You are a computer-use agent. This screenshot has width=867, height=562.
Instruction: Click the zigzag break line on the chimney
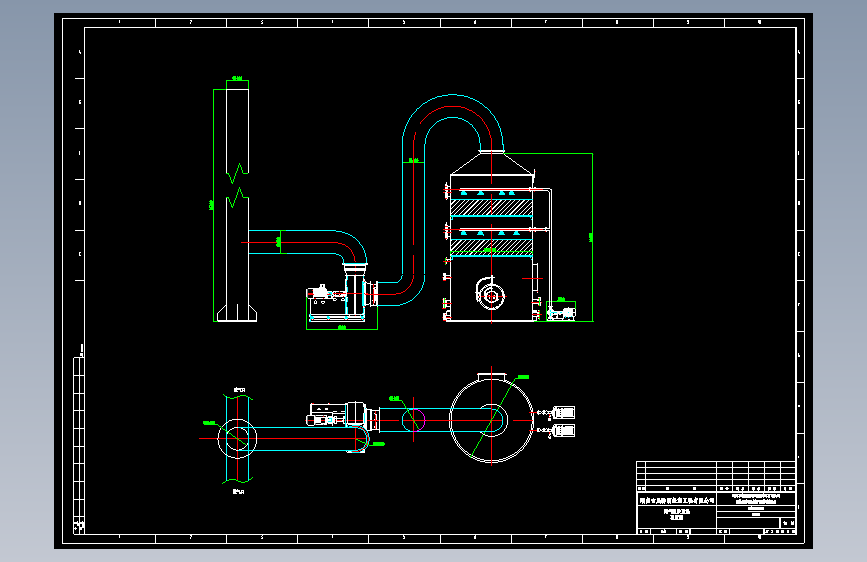pyautogui.click(x=238, y=185)
